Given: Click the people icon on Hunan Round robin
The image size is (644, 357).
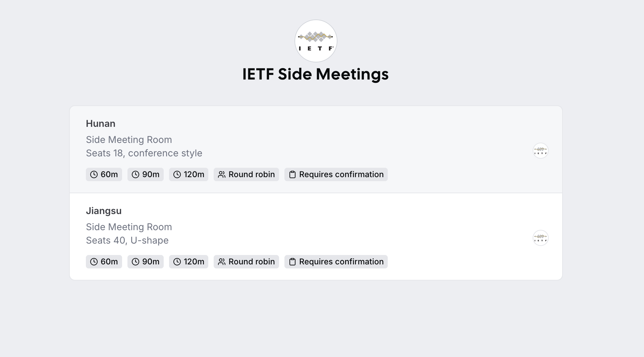Looking at the screenshot, I should (222, 174).
